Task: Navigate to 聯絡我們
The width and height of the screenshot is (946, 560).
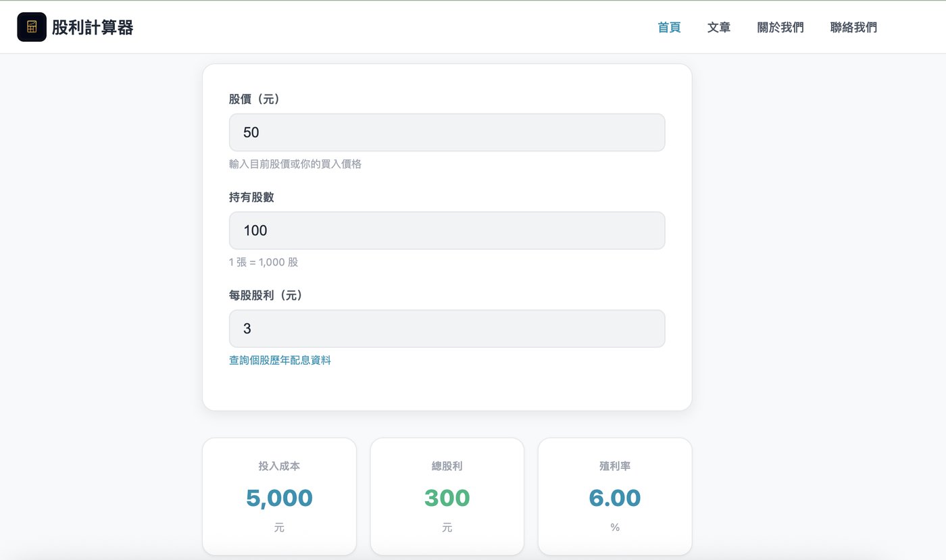Action: tap(853, 27)
